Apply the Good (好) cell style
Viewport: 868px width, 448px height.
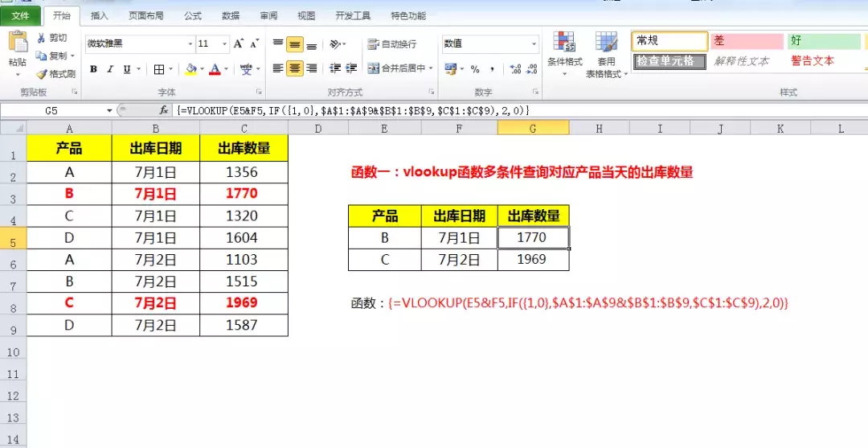(823, 41)
